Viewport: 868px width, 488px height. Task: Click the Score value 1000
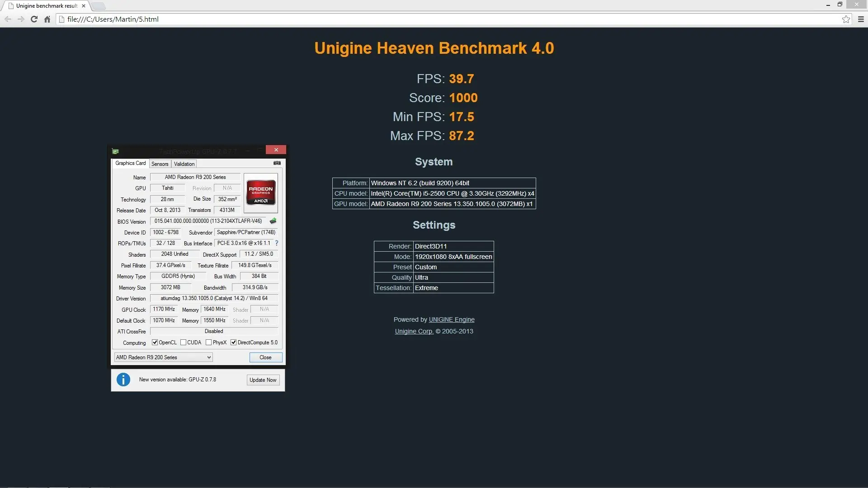click(x=463, y=98)
